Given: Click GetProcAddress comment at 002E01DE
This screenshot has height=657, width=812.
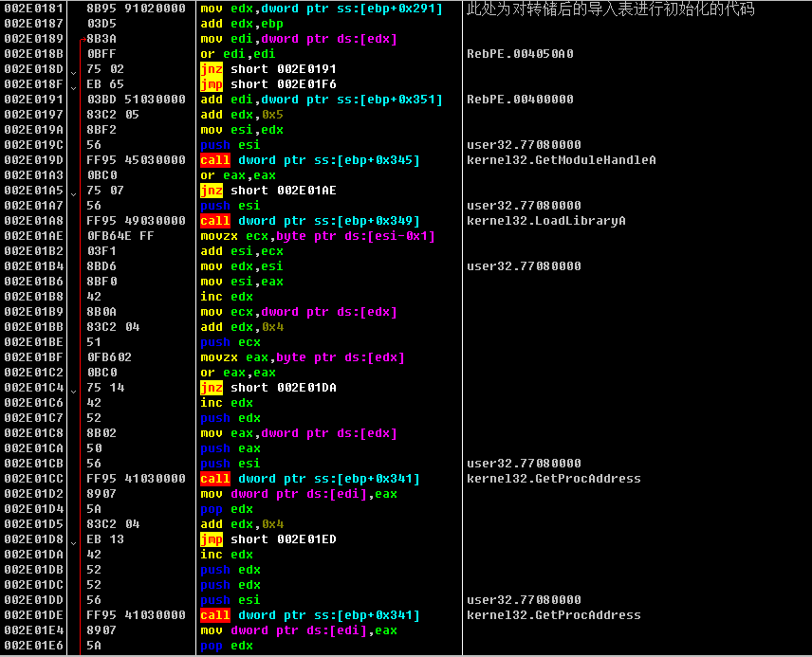Looking at the screenshot, I should [x=554, y=615].
